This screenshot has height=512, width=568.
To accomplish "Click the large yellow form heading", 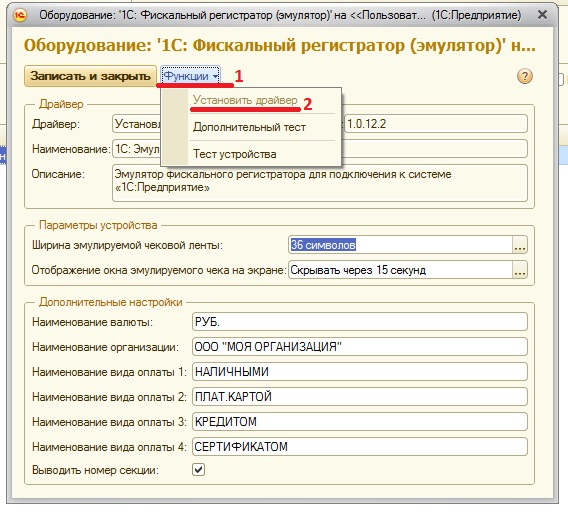I will (279, 46).
